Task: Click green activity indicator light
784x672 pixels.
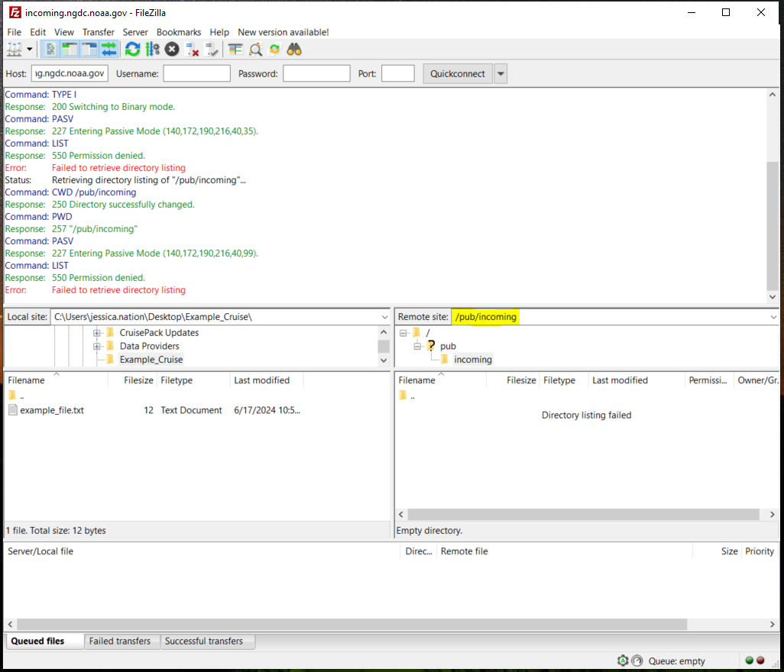Action: pos(749,660)
